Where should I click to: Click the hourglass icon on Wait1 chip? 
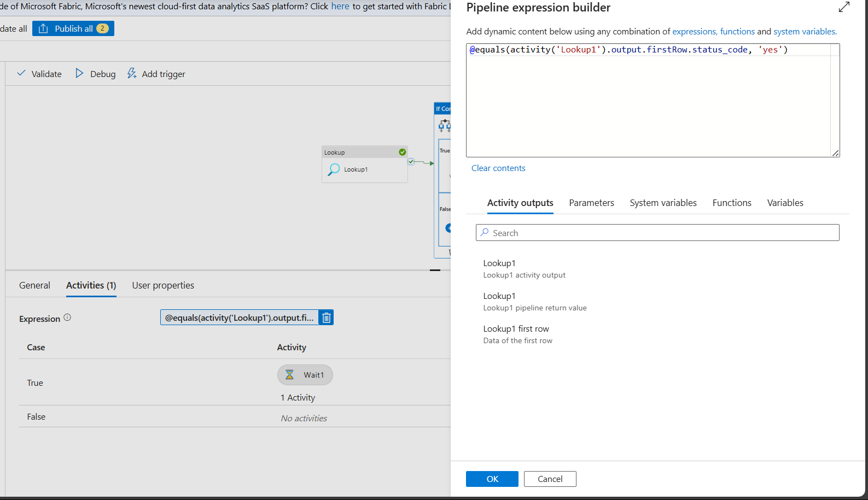pyautogui.click(x=290, y=375)
